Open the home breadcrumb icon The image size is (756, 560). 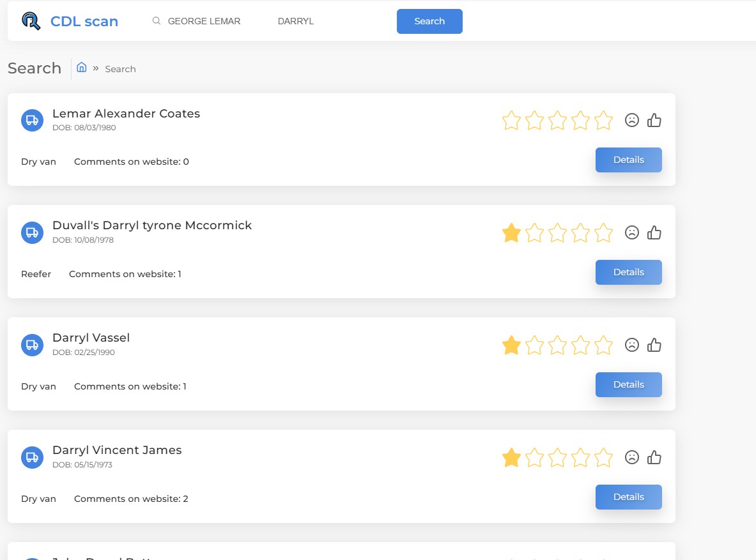(x=82, y=68)
